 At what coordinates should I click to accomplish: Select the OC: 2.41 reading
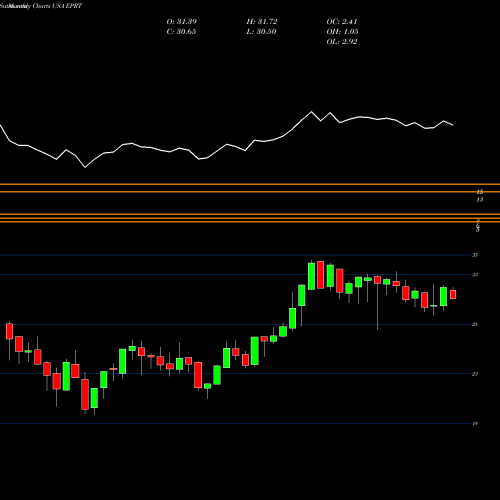pyautogui.click(x=342, y=22)
